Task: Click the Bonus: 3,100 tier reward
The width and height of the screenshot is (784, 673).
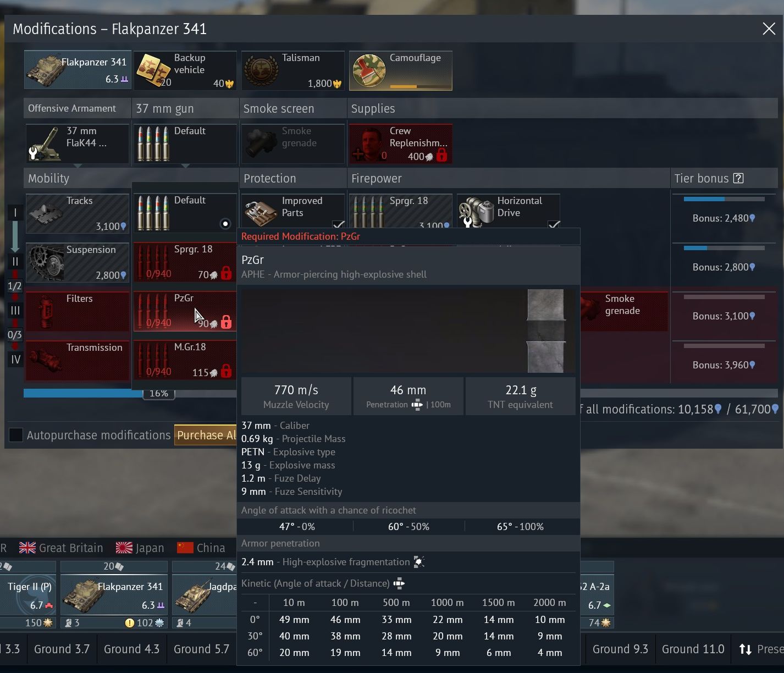Action: 724,316
